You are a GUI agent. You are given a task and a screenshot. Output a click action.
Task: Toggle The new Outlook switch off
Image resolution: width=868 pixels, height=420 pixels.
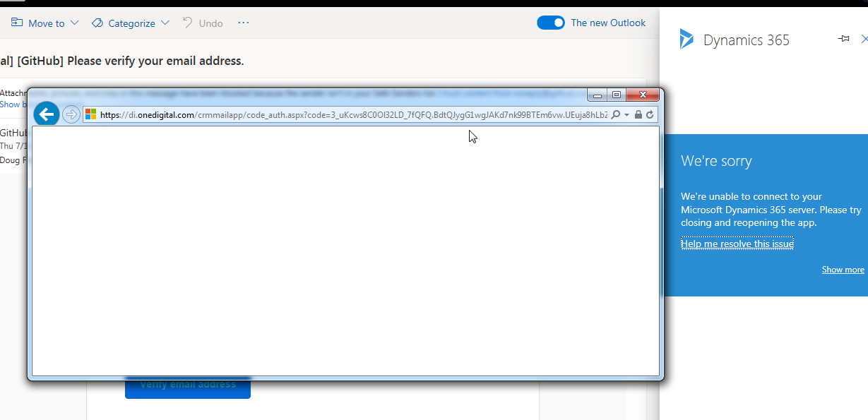point(551,23)
